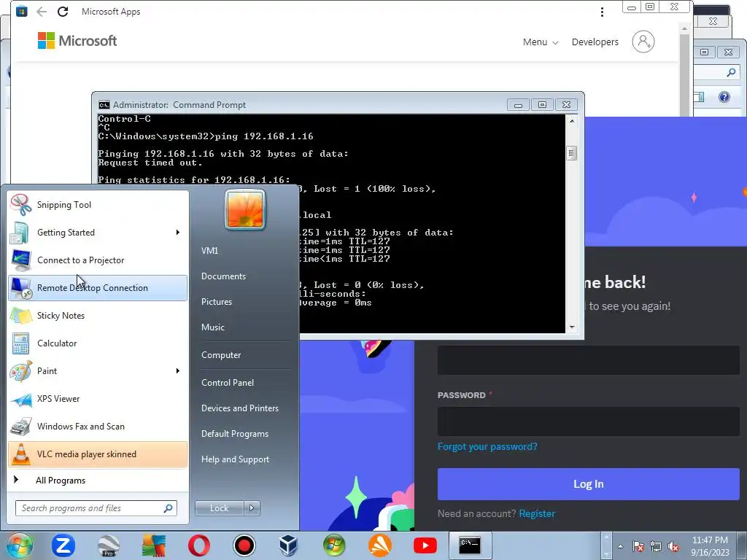This screenshot has height=560, width=747.
Task: Open Action Center flag icon
Action: coord(638,547)
